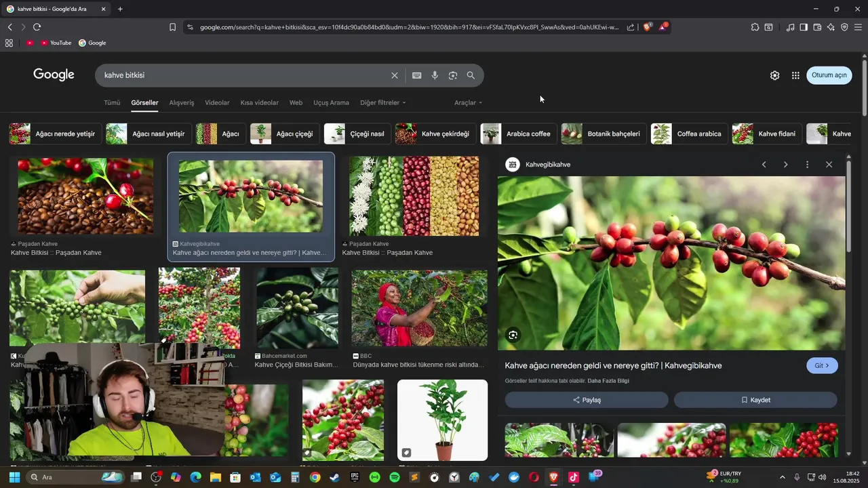
Task: Switch to the Uçuş Arama tab
Action: (x=331, y=102)
